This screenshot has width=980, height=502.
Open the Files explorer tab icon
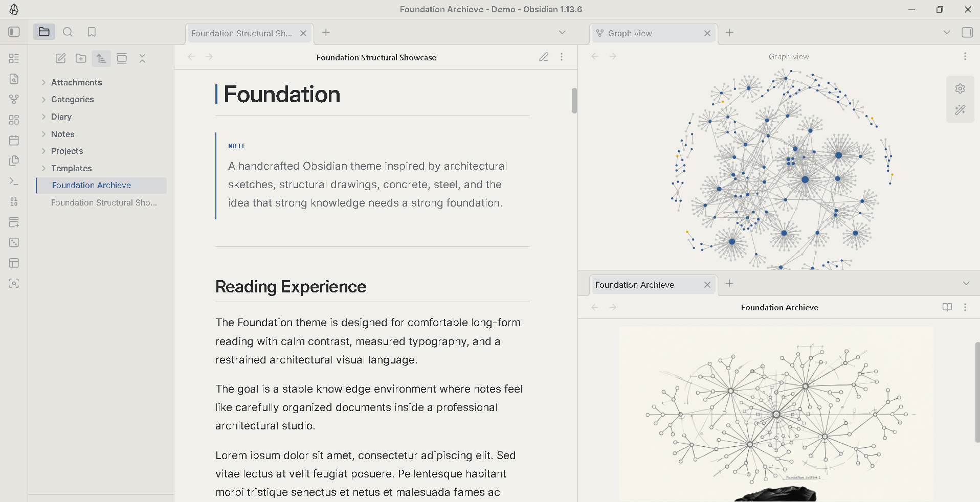pos(44,32)
